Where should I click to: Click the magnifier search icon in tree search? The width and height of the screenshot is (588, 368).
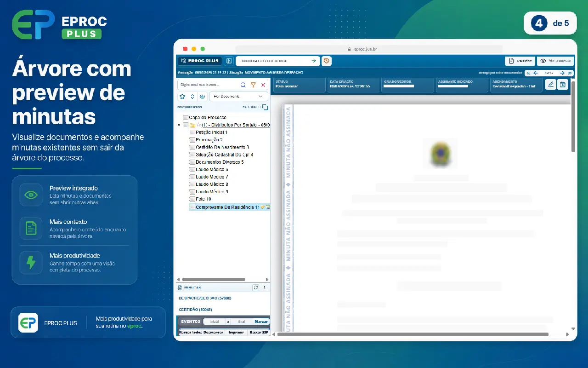pos(243,85)
